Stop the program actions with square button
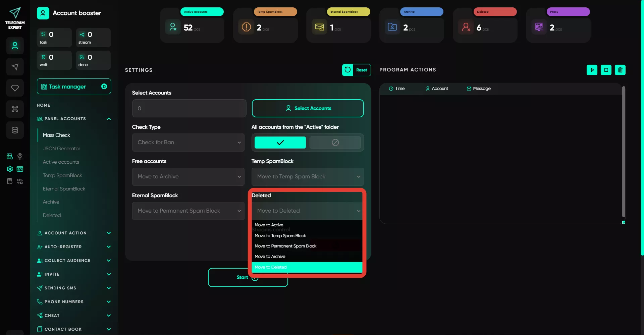644x335 pixels. coord(606,70)
